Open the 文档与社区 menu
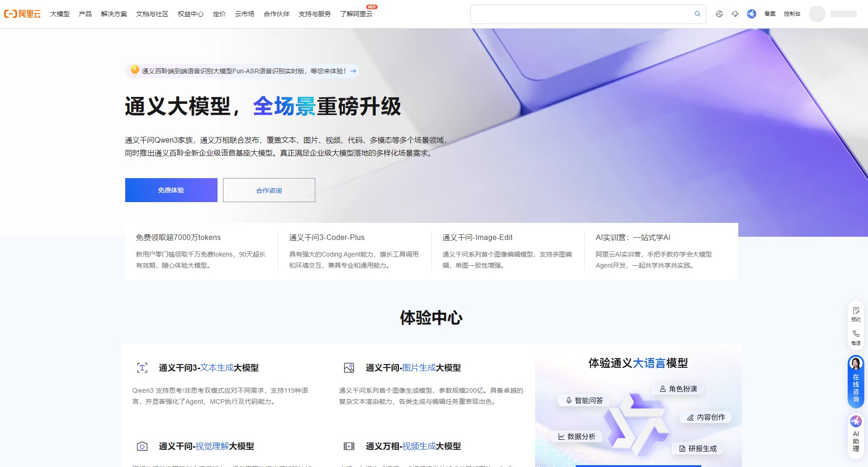The image size is (868, 467). [152, 14]
